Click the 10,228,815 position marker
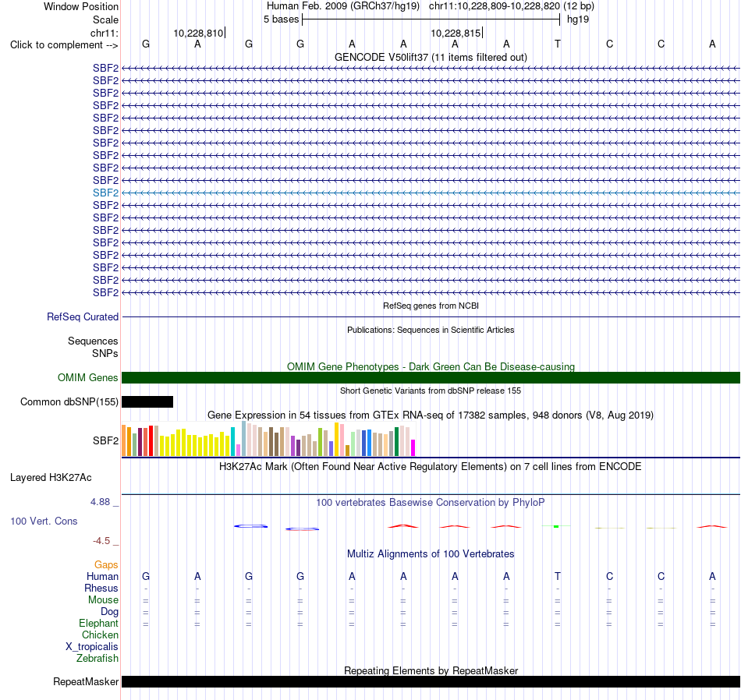This screenshot has height=700, width=741. (x=456, y=33)
